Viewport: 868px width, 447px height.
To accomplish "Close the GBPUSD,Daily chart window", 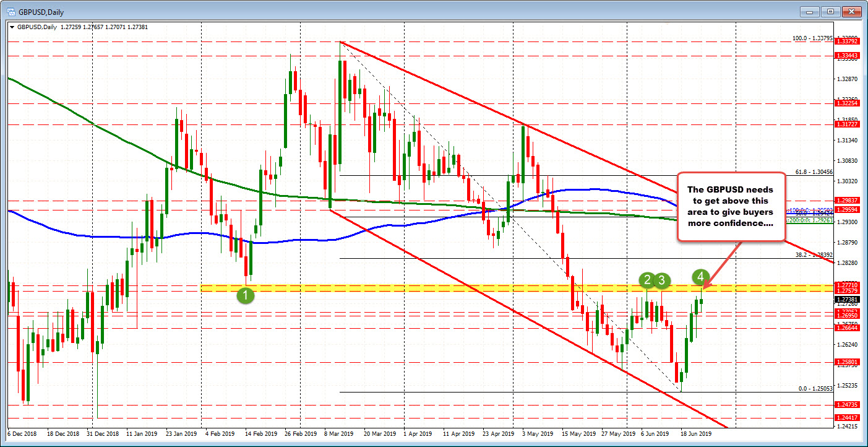I will pos(851,11).
